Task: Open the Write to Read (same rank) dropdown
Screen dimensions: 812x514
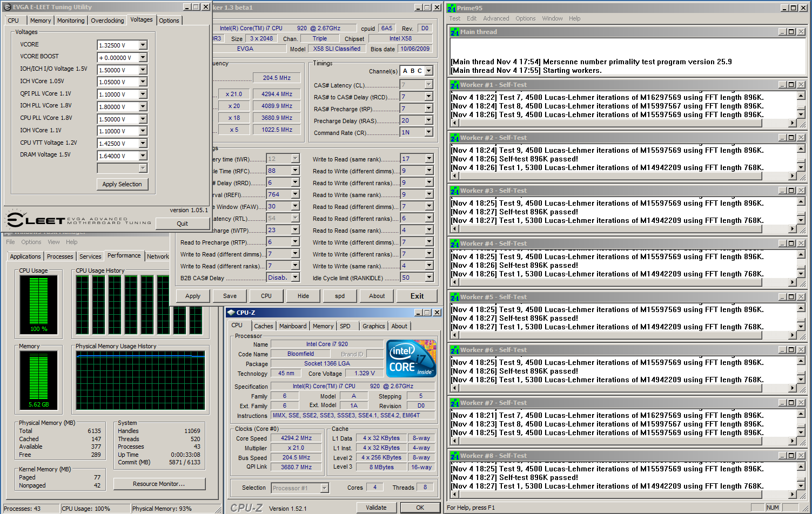Action: 430,159
